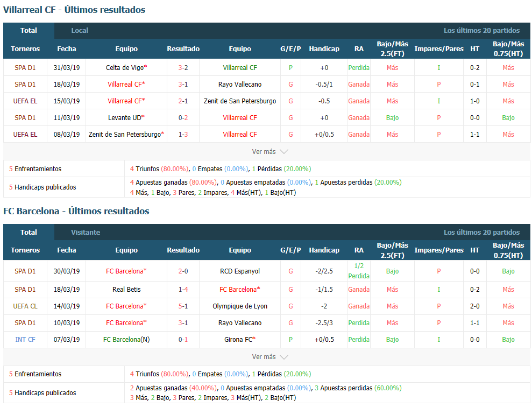Click INT CF tournament for 07/03/19
532x407 pixels.
pos(25,340)
